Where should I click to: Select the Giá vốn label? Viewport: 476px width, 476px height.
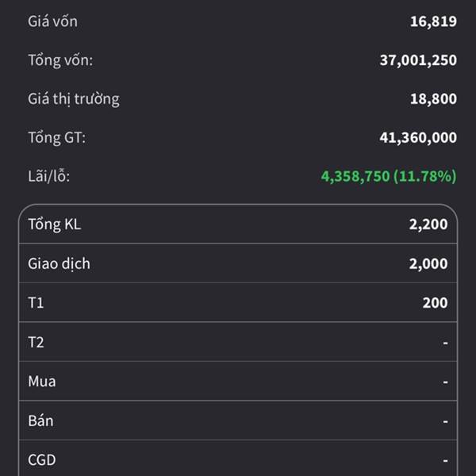coord(52,21)
